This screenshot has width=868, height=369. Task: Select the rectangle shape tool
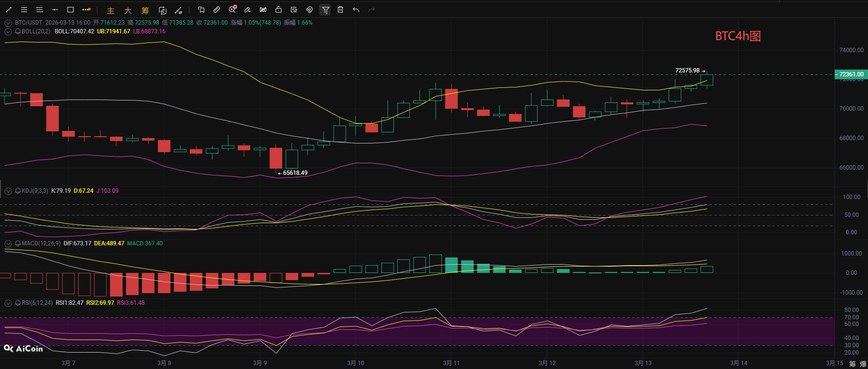[x=70, y=10]
